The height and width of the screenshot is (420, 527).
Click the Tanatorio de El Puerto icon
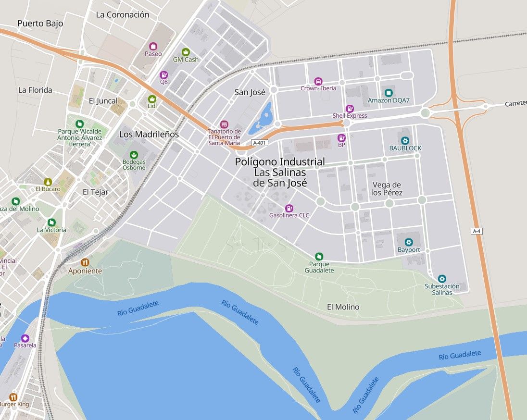[x=224, y=124]
